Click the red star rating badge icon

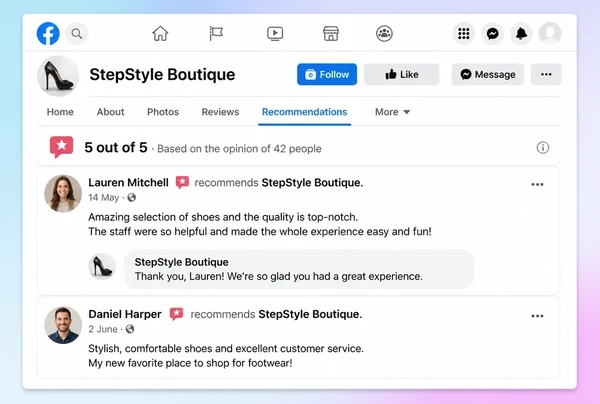tap(61, 147)
